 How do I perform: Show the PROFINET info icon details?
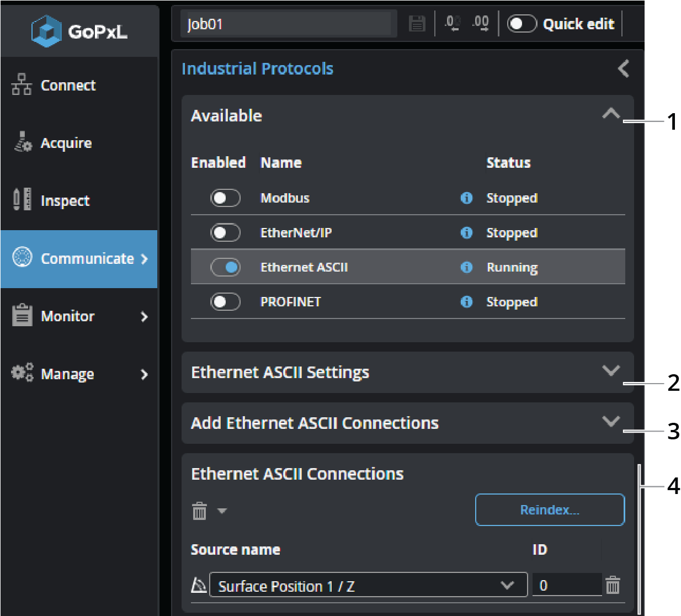click(x=466, y=302)
